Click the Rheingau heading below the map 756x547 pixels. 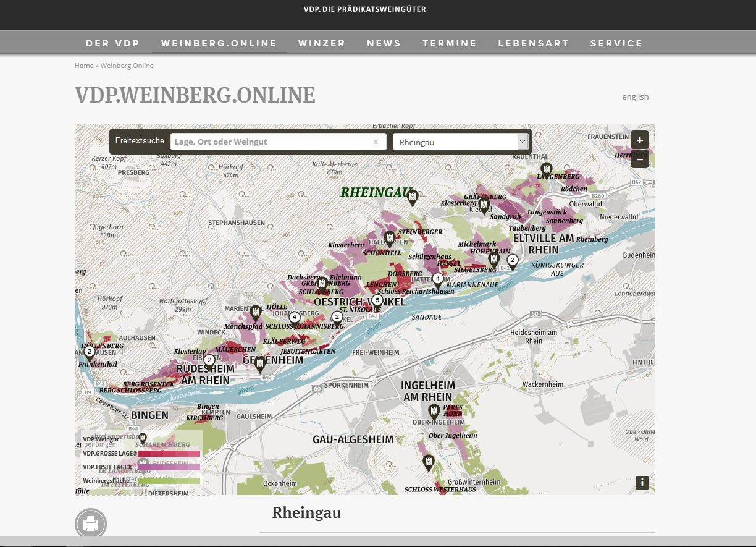tap(306, 512)
